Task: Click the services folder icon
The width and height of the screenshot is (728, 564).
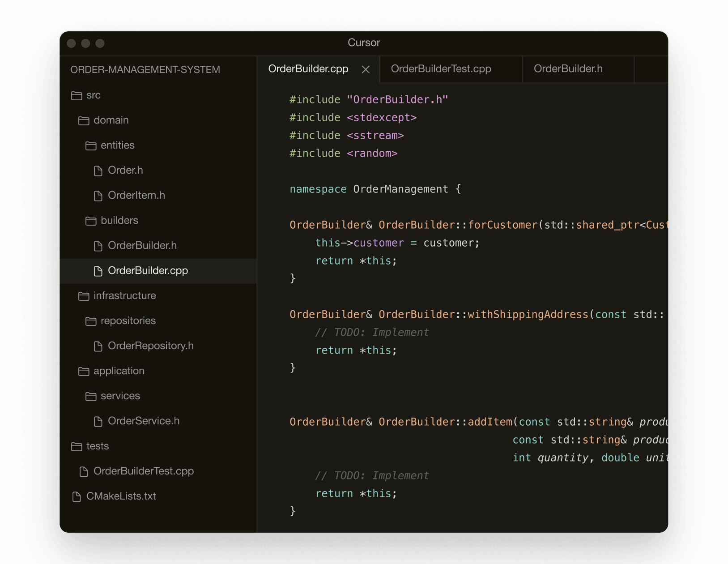Action: point(91,396)
